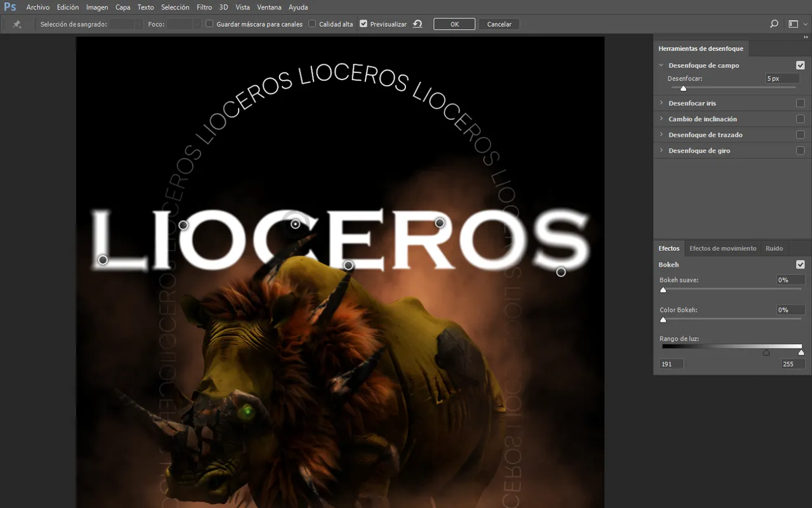Click the Photoshop Ps logo icon
Image resolution: width=812 pixels, height=508 pixels.
click(10, 7)
